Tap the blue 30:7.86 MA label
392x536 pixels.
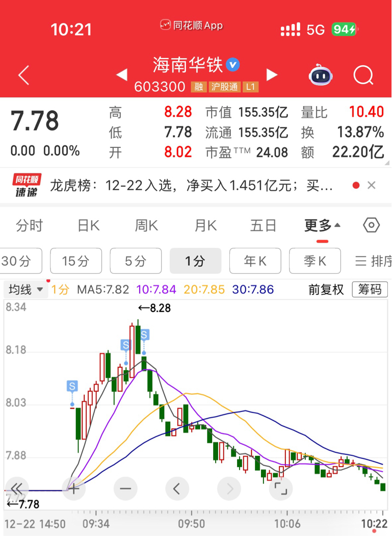(x=253, y=290)
